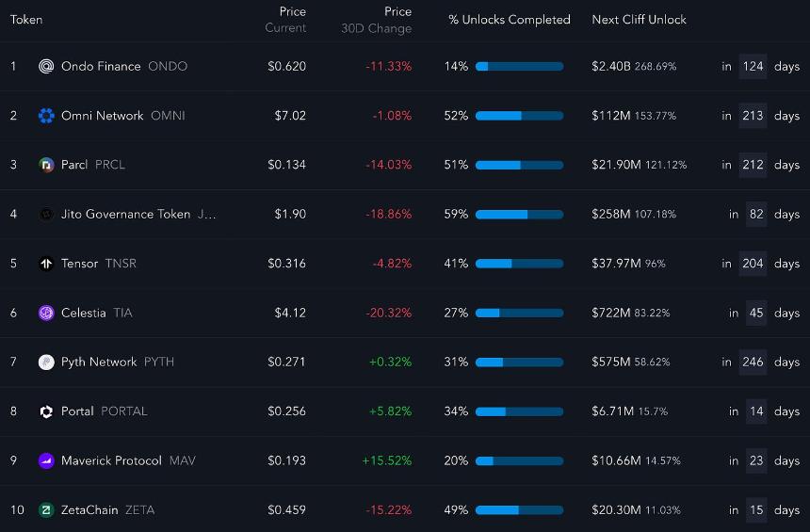Screen dimensions: 810x532
Task: Click the +15.52% 30D change value
Action: 387,460
